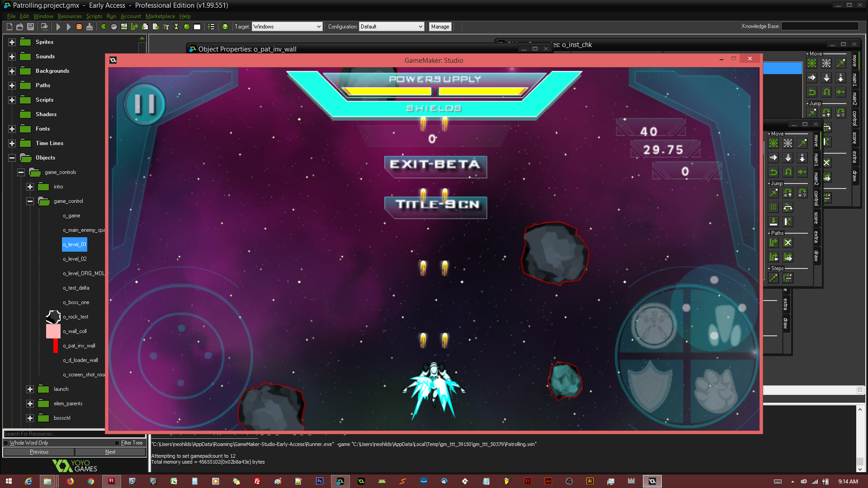The width and height of the screenshot is (868, 488).
Task: Open the Resources menu
Action: (69, 16)
